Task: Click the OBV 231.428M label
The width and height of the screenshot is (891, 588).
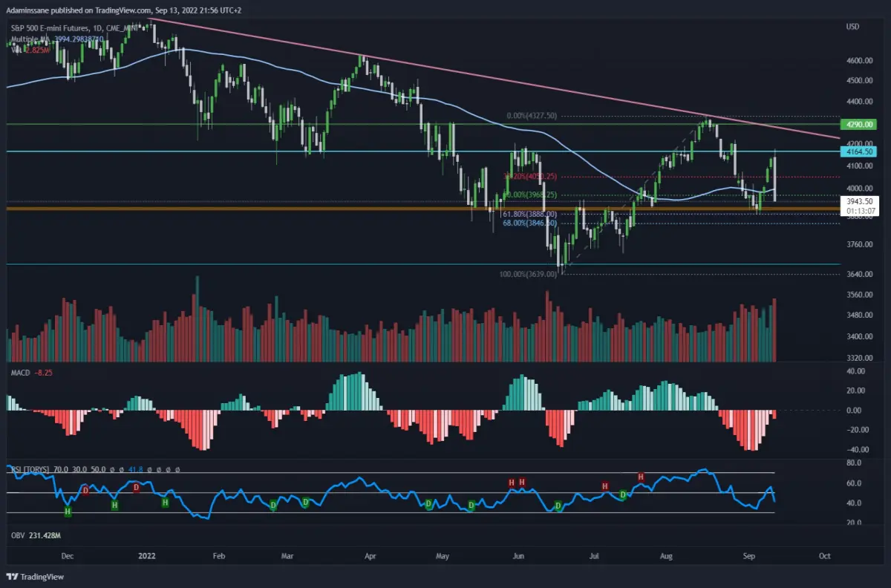Action: coord(36,535)
